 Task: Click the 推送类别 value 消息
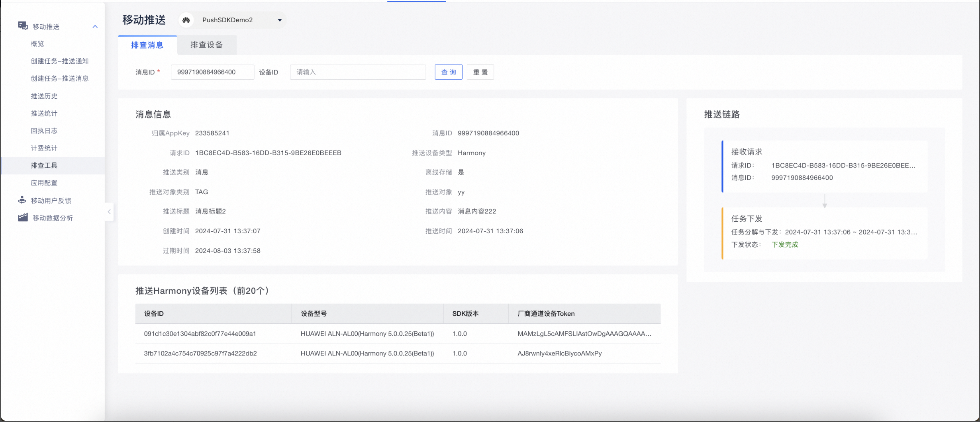click(x=202, y=172)
